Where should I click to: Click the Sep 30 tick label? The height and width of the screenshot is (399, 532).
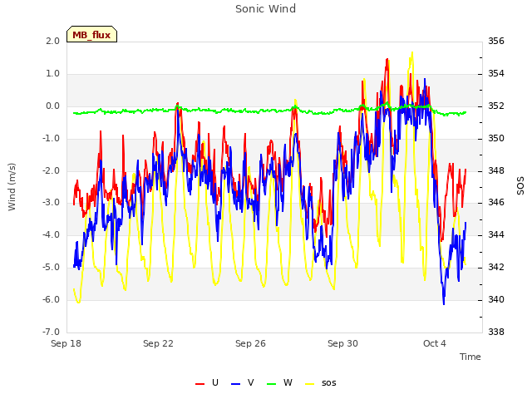342,343
